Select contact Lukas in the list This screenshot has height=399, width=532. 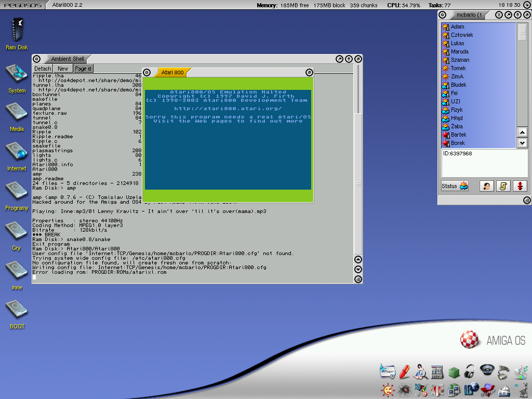(x=478, y=44)
